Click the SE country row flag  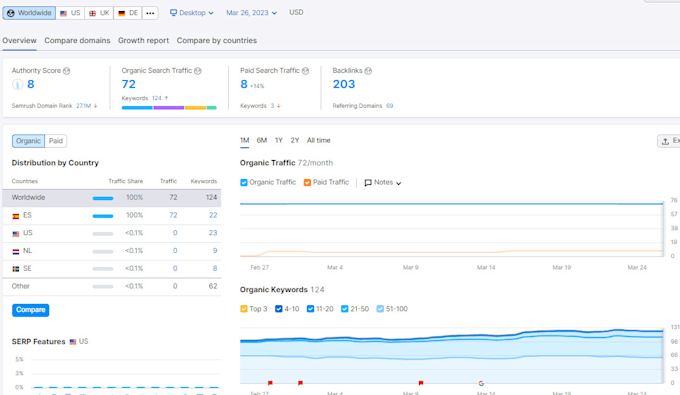click(x=16, y=269)
